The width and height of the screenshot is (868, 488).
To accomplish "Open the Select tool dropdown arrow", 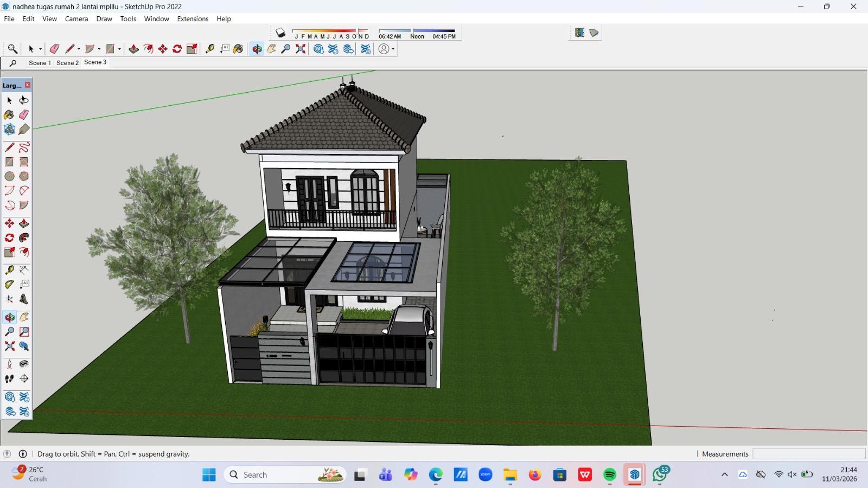I will (40, 49).
